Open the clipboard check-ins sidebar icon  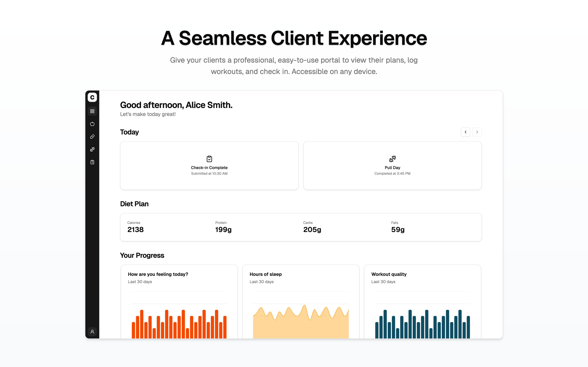coord(92,162)
